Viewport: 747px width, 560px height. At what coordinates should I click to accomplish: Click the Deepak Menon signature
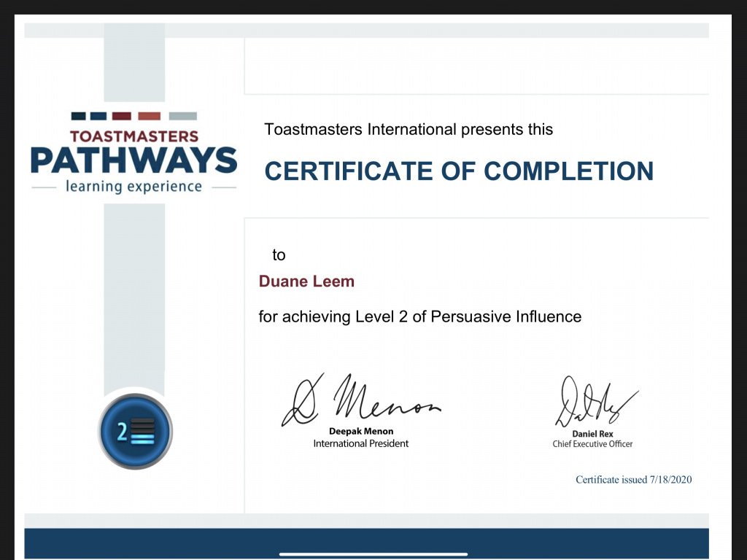coord(363,397)
